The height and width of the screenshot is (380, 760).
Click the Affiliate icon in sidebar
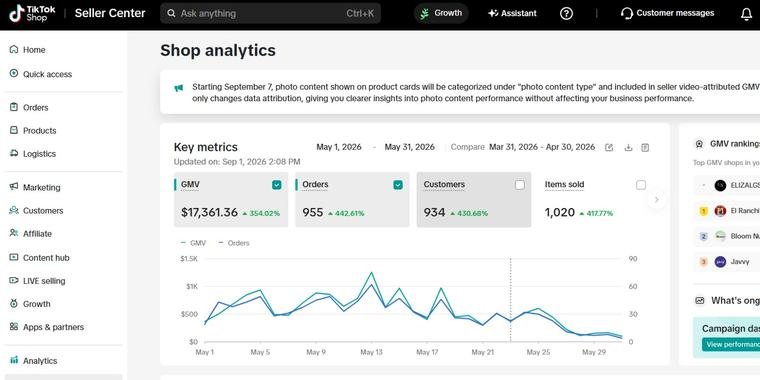coord(14,233)
